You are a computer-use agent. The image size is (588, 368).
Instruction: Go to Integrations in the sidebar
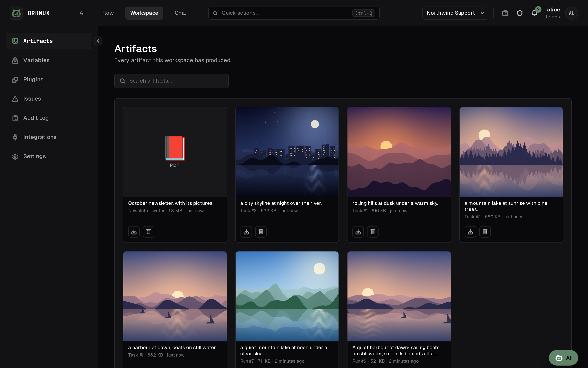point(49,137)
